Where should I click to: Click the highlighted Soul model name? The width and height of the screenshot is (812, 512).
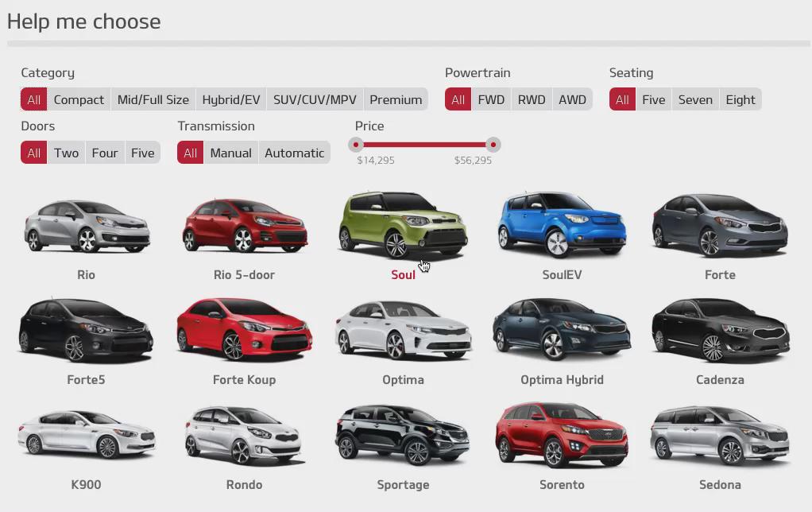coord(403,274)
